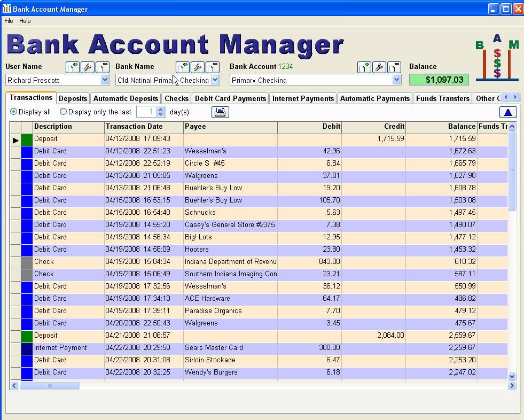The image size is (524, 420).
Task: Add a new bank account
Action: (x=364, y=67)
